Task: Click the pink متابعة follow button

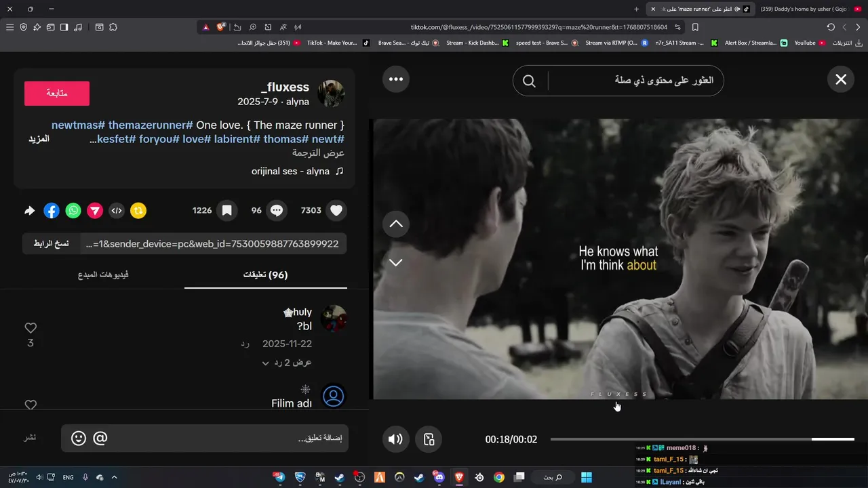Action: pos(57,93)
